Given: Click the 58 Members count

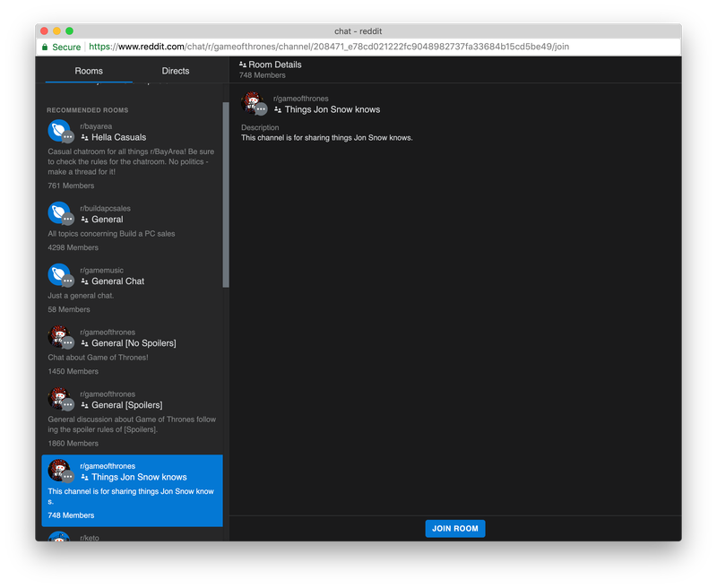Looking at the screenshot, I should click(69, 309).
